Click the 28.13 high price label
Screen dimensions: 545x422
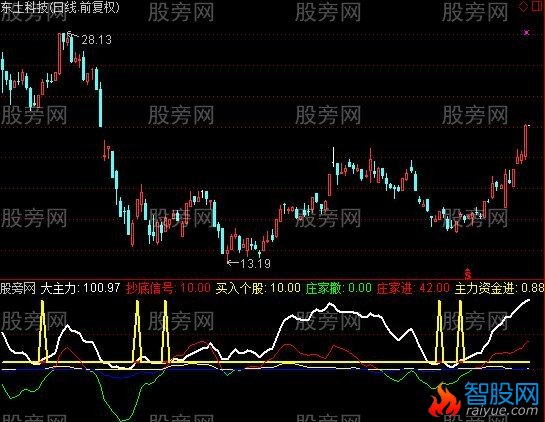click(x=97, y=40)
